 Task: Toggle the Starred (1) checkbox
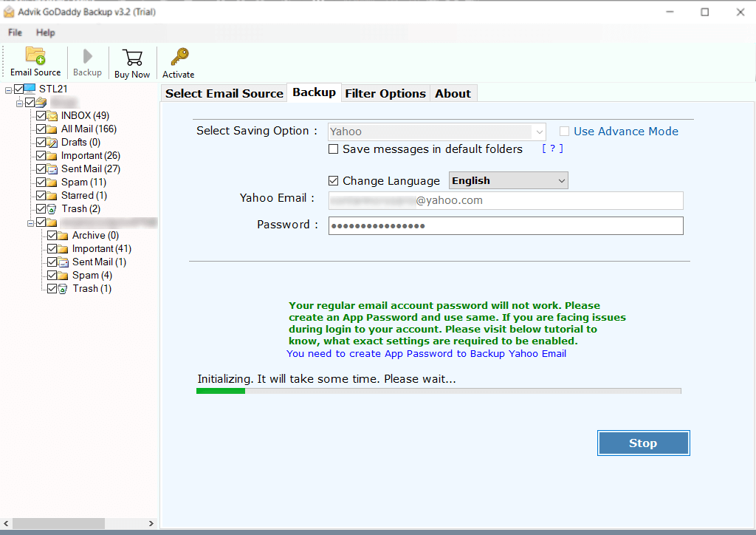click(41, 195)
